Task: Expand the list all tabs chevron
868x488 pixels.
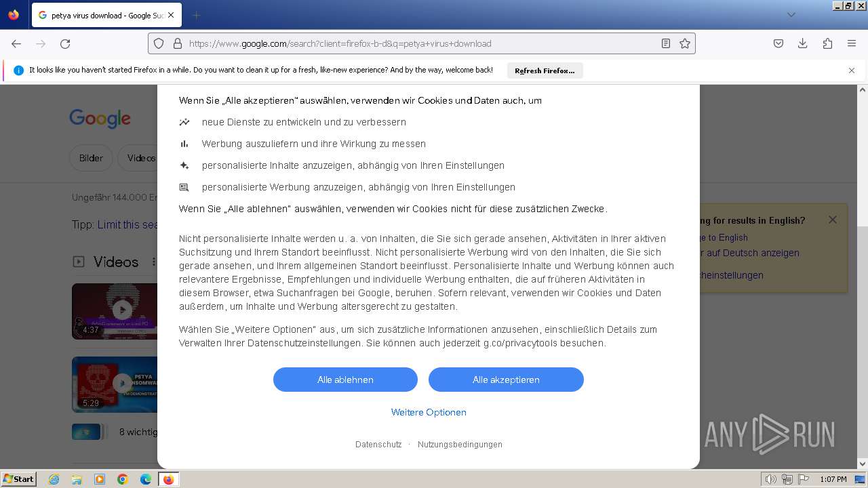Action: pos(791,15)
